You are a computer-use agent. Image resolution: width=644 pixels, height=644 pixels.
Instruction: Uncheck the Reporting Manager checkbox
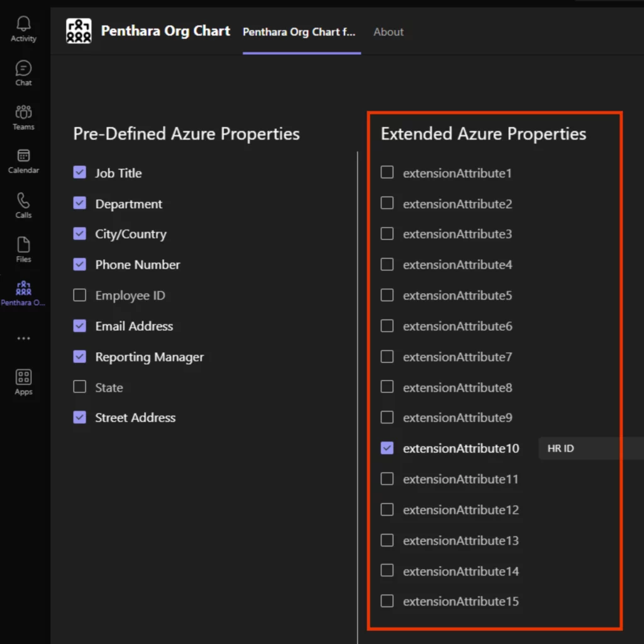80,357
